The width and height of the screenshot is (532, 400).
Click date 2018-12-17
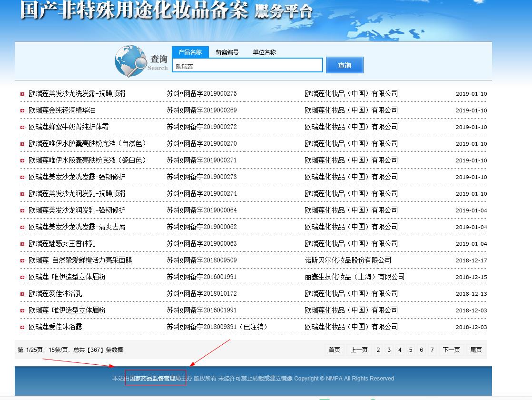(x=471, y=260)
